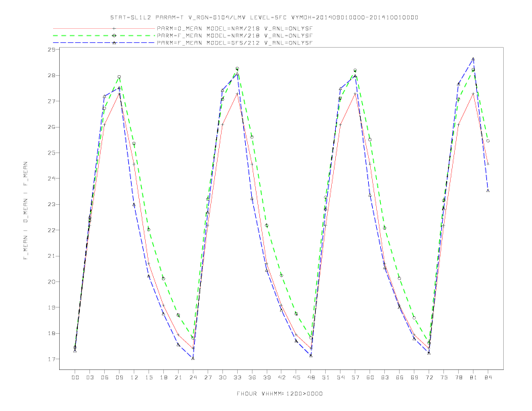
Task: Click y-axis tick label 20
Action: tap(52, 282)
